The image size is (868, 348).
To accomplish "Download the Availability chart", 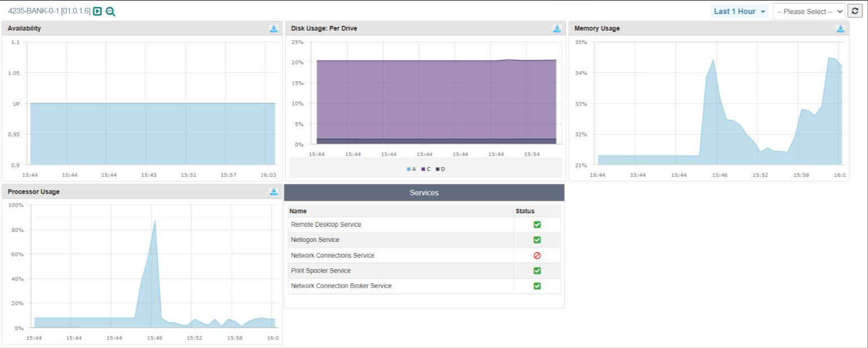I will coord(274,29).
